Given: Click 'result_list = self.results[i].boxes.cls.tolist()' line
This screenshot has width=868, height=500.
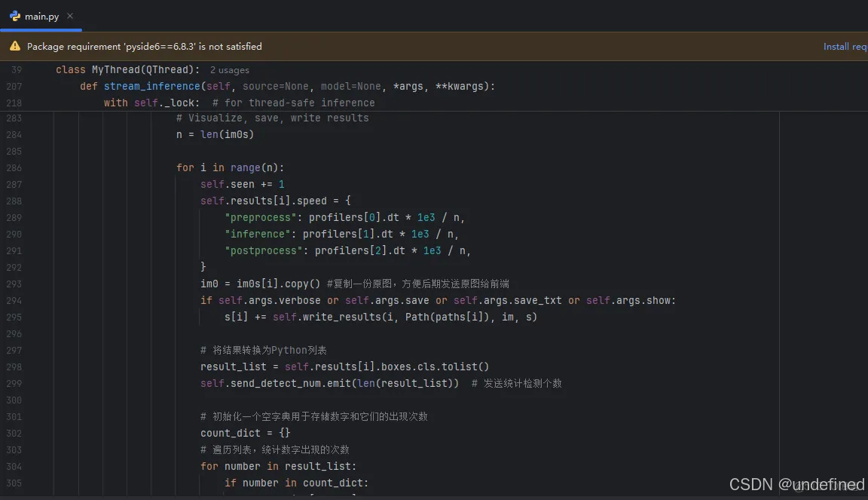Looking at the screenshot, I should (344, 367).
